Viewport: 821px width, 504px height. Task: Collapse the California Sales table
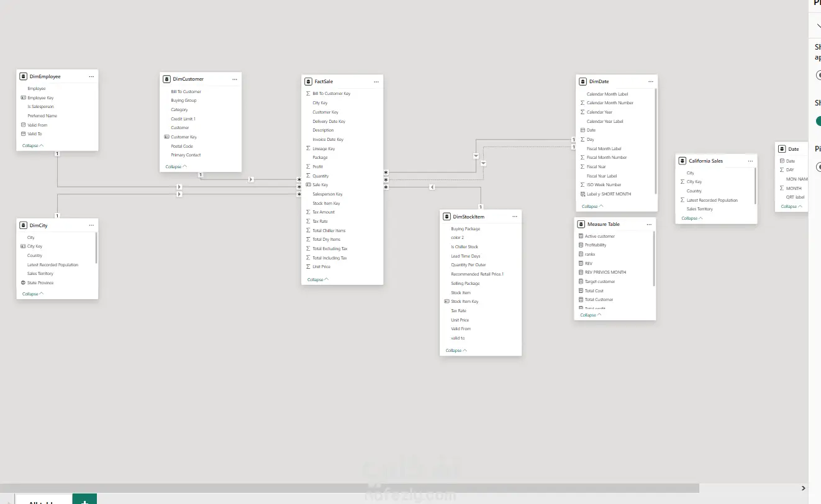click(692, 218)
